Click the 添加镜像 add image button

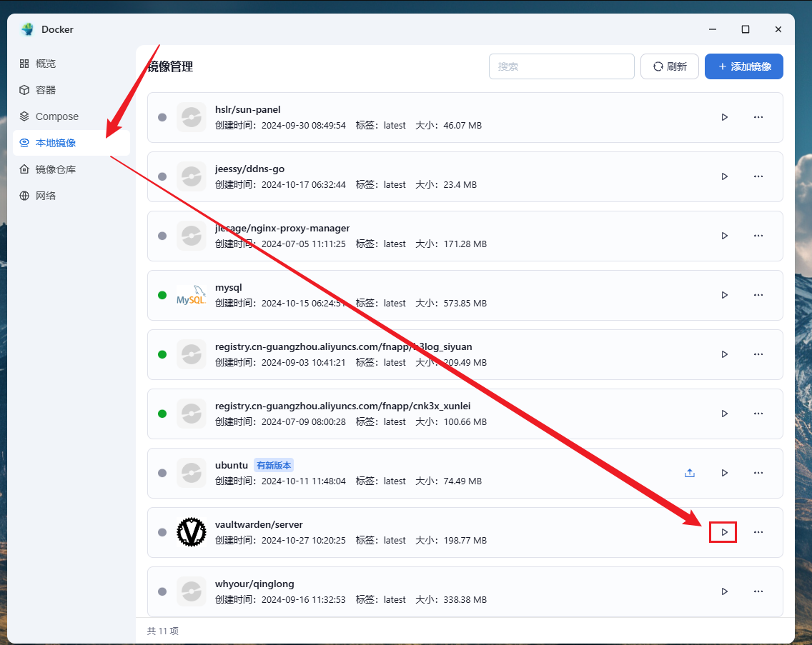[743, 66]
